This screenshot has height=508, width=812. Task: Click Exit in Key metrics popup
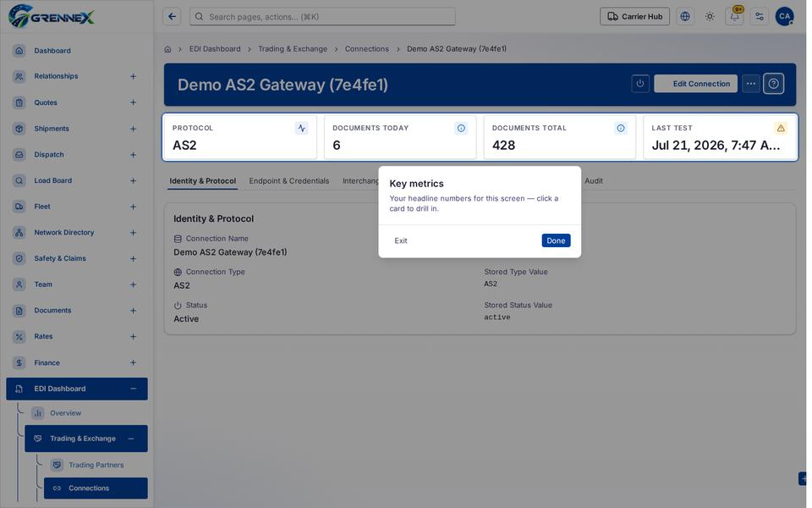pyautogui.click(x=400, y=240)
